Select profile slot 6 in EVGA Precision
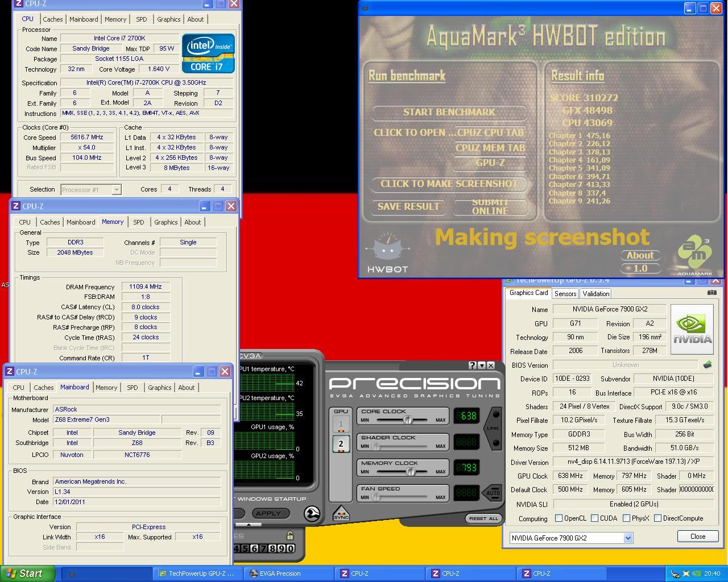The width and height of the screenshot is (728, 582). tap(254, 548)
